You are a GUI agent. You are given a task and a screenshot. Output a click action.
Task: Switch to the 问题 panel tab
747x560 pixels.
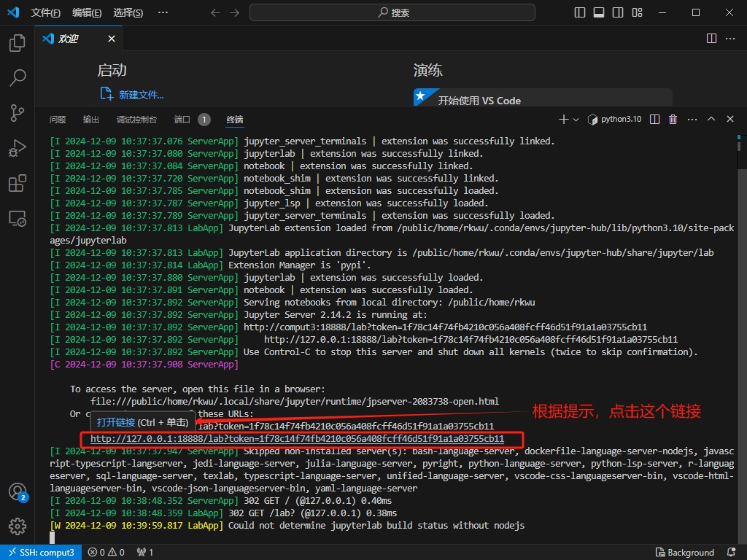point(58,120)
